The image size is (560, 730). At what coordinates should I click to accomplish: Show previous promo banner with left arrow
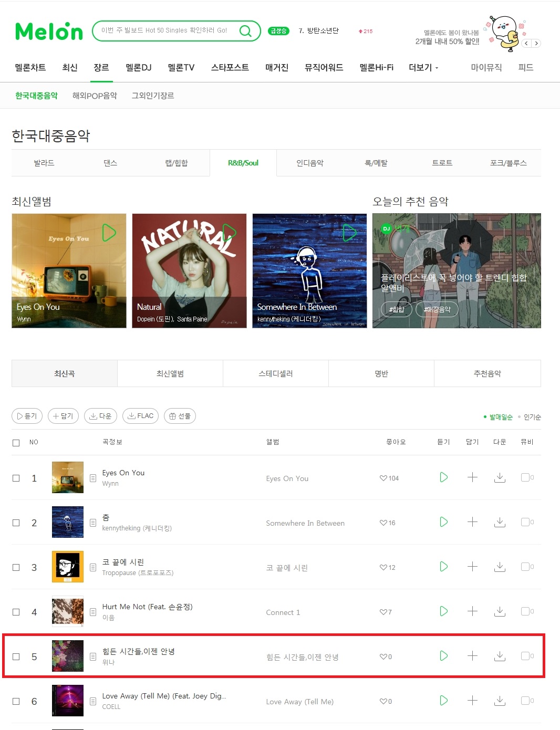click(x=527, y=44)
